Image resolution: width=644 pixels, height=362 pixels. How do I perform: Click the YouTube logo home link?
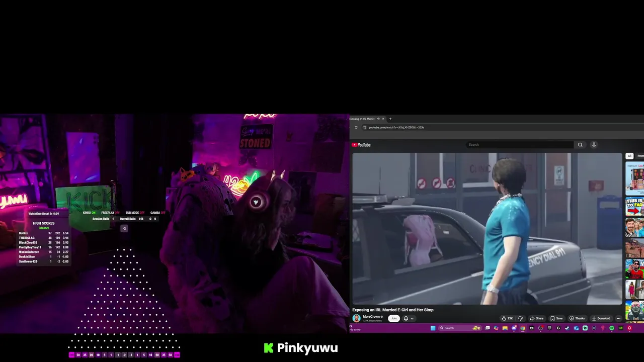point(361,145)
